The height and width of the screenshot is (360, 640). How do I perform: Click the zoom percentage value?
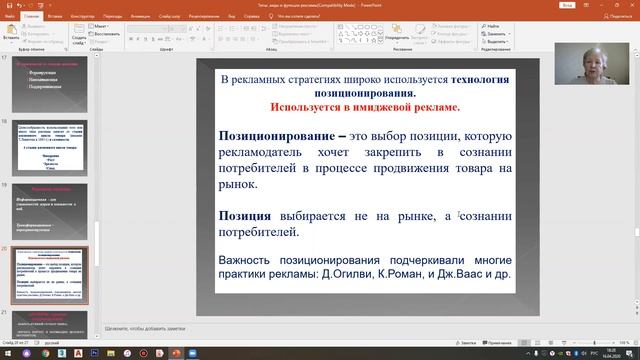pyautogui.click(x=624, y=343)
